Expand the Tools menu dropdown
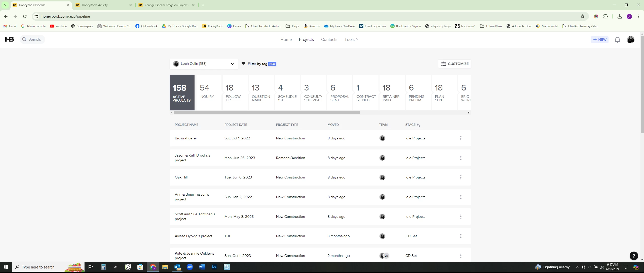Viewport: 644px width, 273px height. click(351, 39)
